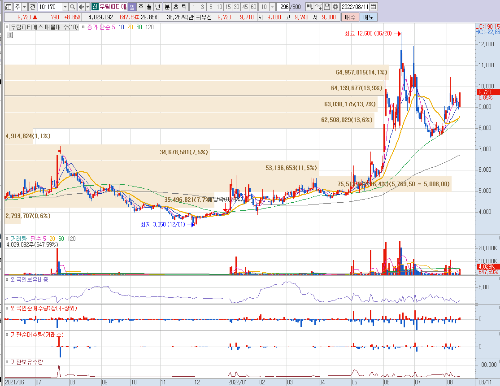Open the dropdown arrow next to the 주 box

click(24, 7)
